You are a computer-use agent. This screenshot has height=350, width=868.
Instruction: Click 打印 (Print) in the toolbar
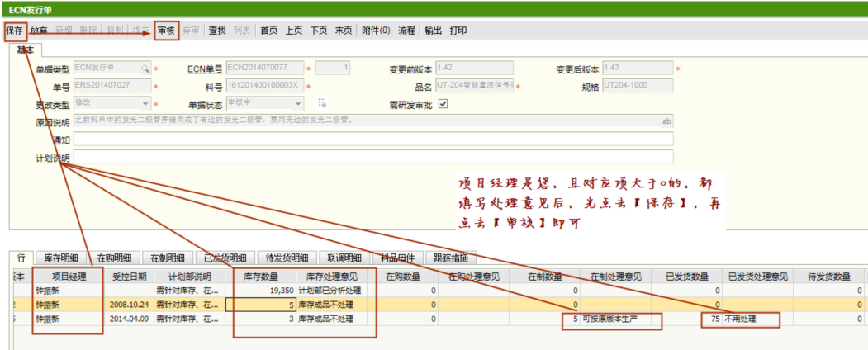point(458,31)
